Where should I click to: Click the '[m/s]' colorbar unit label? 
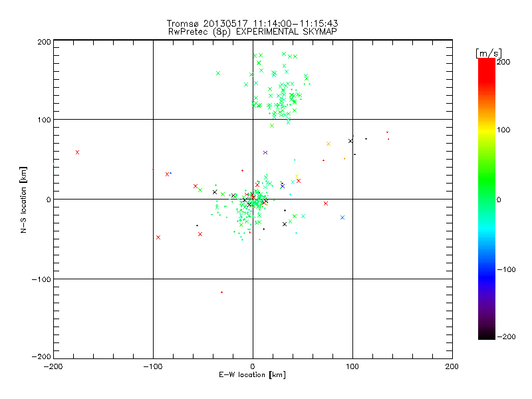[x=489, y=53]
